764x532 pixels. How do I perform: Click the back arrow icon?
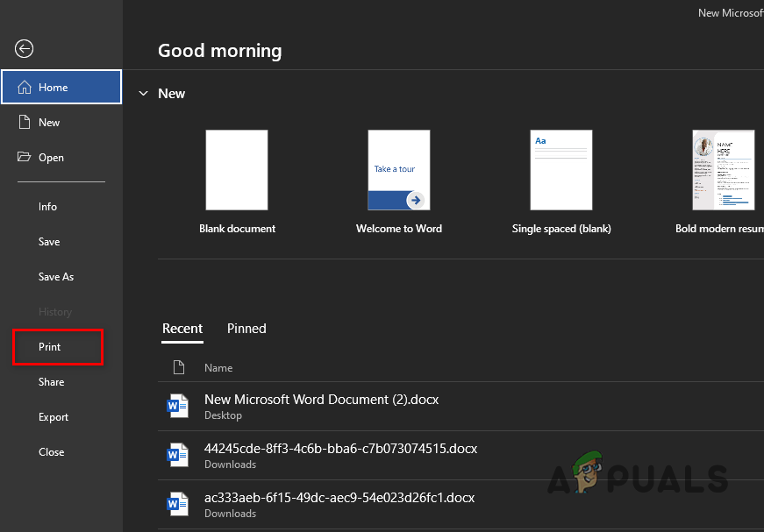[x=25, y=49]
